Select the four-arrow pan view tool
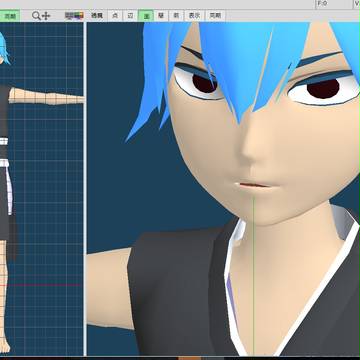The height and width of the screenshot is (360, 360). pos(46,16)
